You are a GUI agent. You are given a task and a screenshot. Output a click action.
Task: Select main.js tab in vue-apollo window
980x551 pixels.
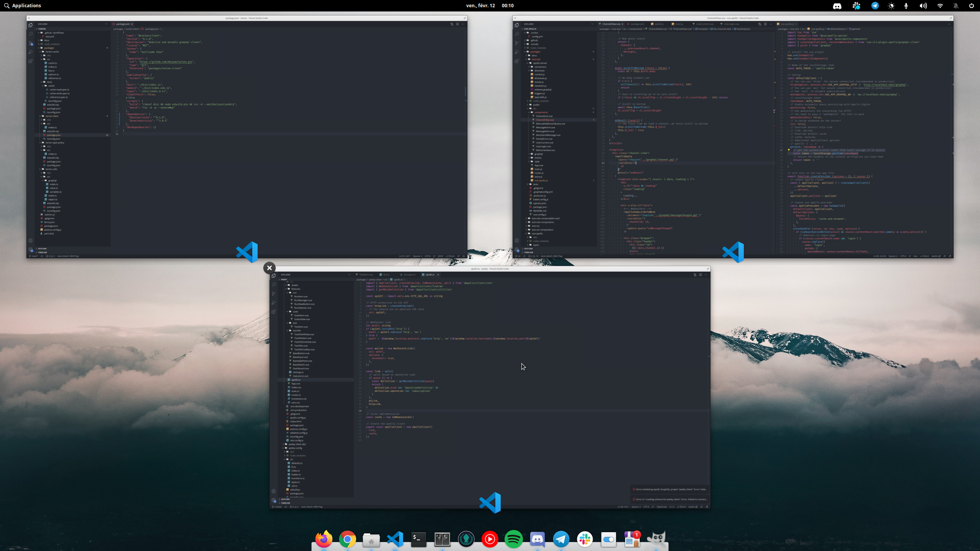coord(678,24)
